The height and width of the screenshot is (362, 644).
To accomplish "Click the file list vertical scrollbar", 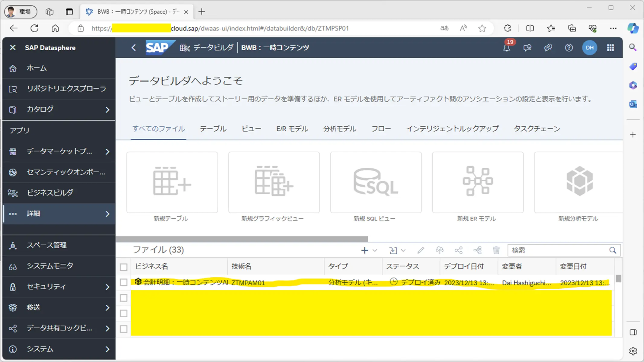I will coord(618,278).
